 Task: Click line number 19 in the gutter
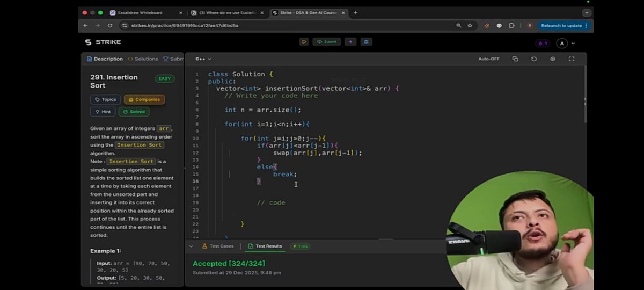coord(196,202)
